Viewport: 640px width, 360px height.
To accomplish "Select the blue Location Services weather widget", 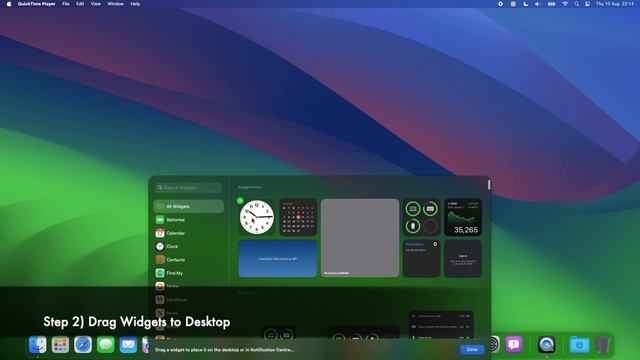I will click(278, 259).
